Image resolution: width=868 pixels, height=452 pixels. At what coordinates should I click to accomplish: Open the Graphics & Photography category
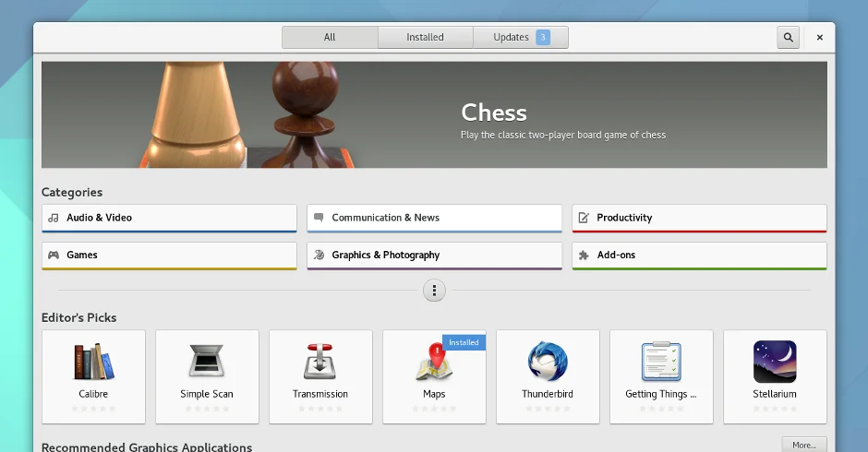pos(434,255)
